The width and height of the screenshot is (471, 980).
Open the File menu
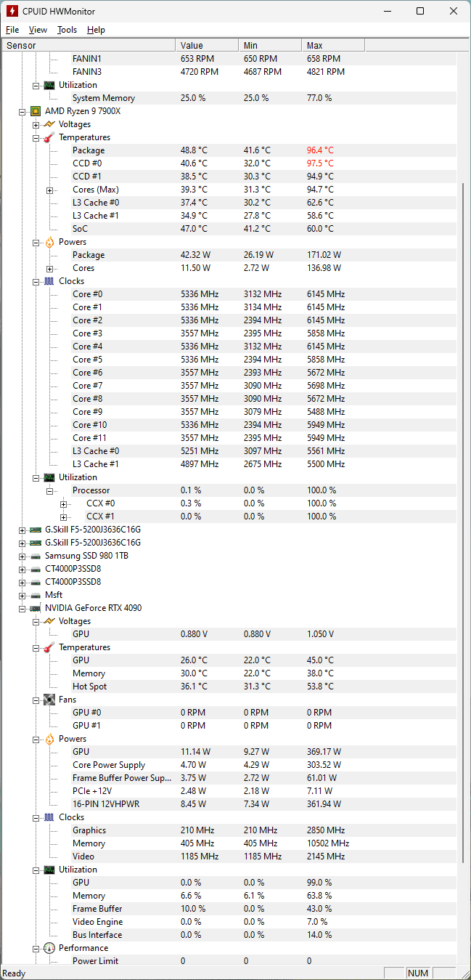coord(12,30)
